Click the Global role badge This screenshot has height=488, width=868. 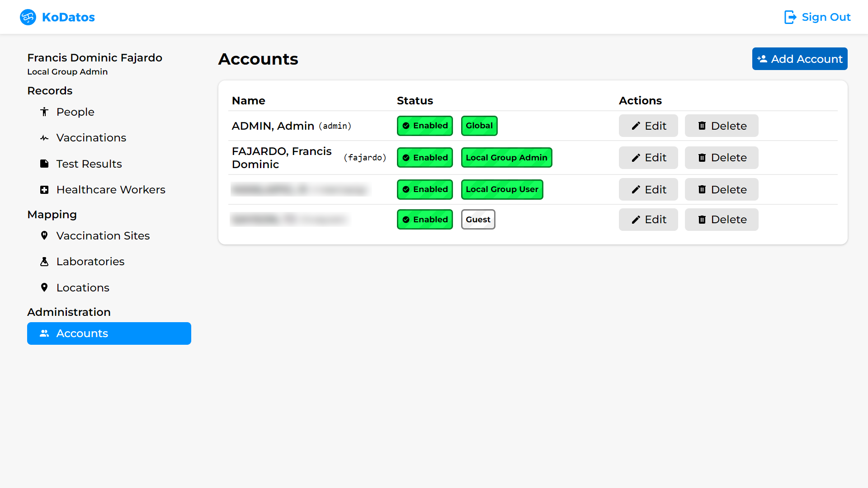[x=479, y=126]
